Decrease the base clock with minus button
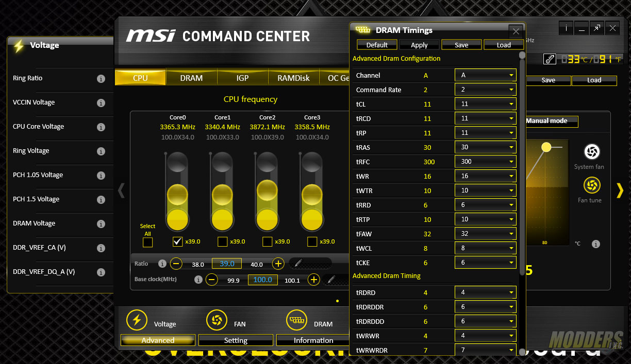631x364 pixels. point(211,280)
